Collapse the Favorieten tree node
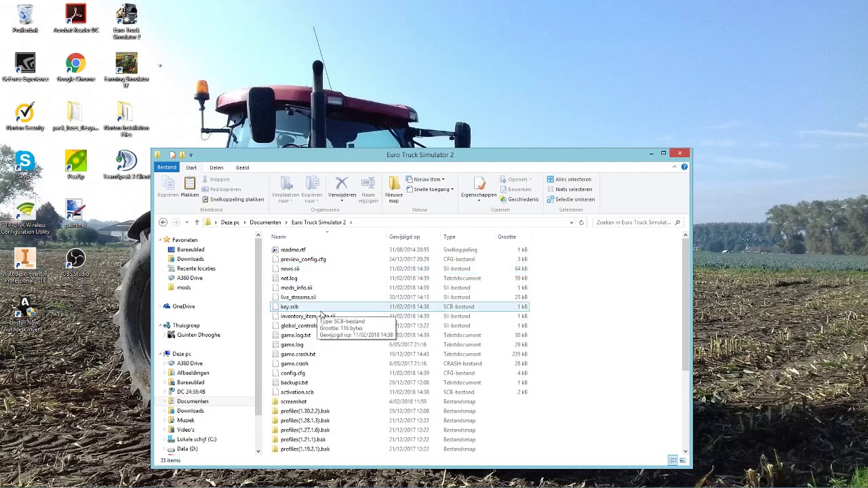The height and width of the screenshot is (488, 868). pos(161,239)
